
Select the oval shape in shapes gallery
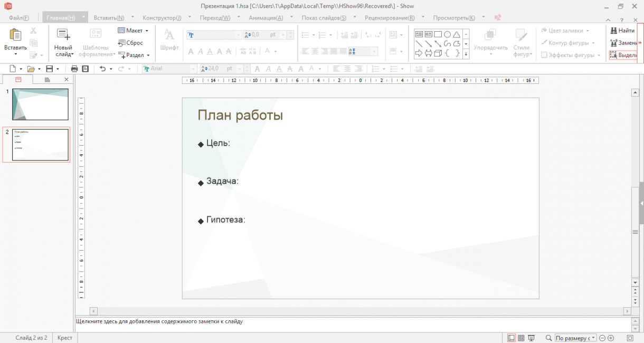(447, 34)
